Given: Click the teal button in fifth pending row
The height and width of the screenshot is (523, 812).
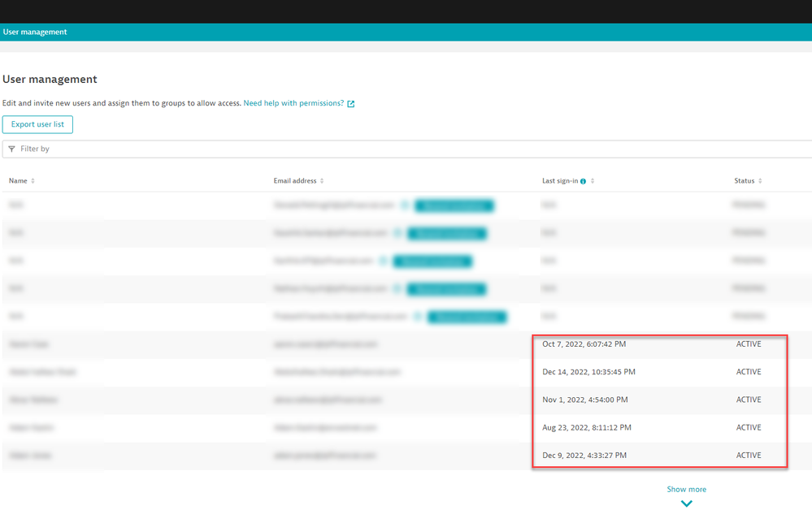Looking at the screenshot, I should click(467, 317).
